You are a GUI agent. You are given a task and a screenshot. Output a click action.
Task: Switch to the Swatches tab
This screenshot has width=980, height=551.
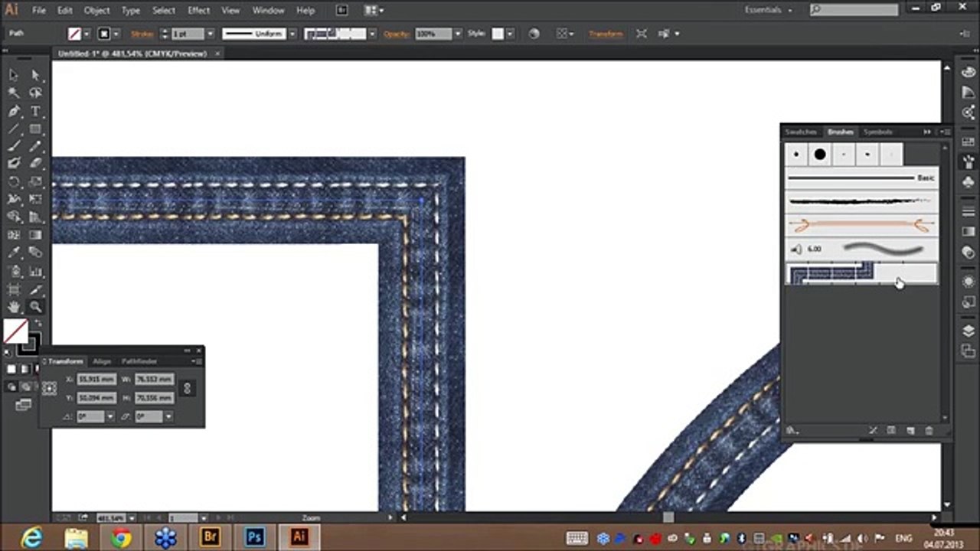(x=801, y=132)
